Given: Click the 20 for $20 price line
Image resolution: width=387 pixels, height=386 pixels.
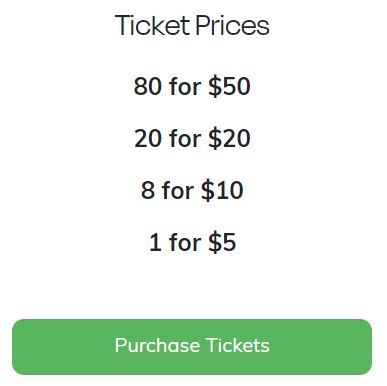Looking at the screenshot, I should tap(192, 138).
